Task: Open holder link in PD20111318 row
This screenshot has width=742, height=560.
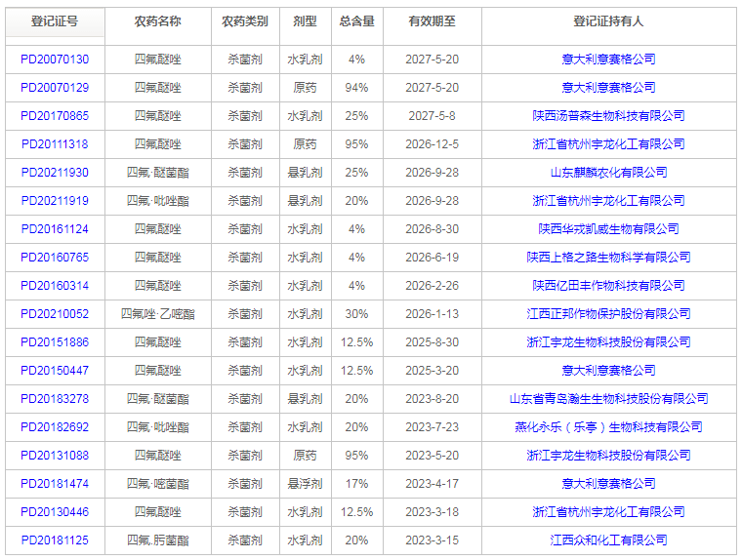Action: click(608, 144)
